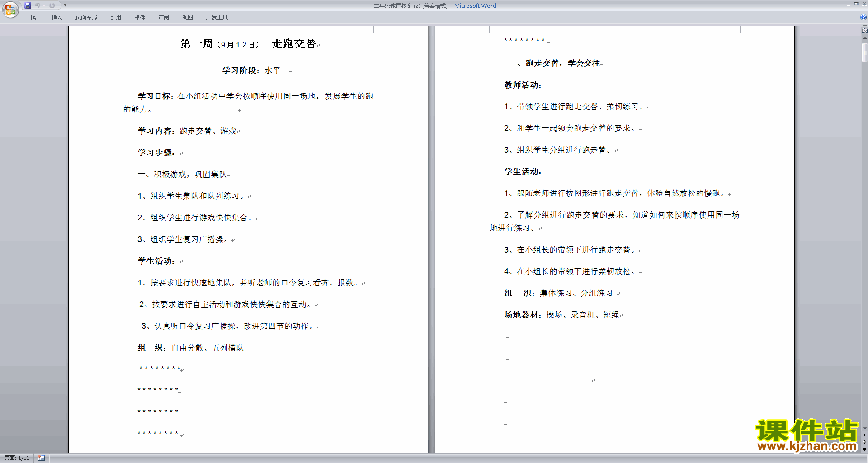Click the line 学习阶段：水平一
The image size is (868, 463).
point(255,70)
